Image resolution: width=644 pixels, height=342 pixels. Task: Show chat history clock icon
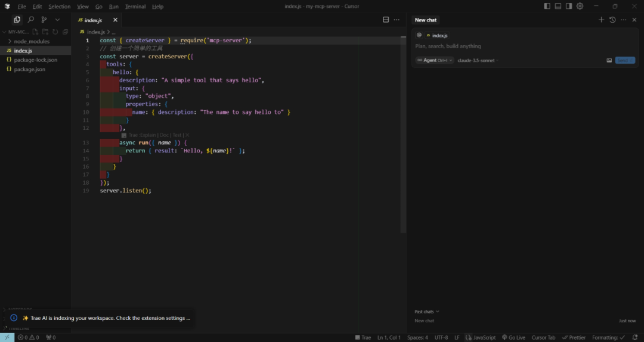click(612, 20)
